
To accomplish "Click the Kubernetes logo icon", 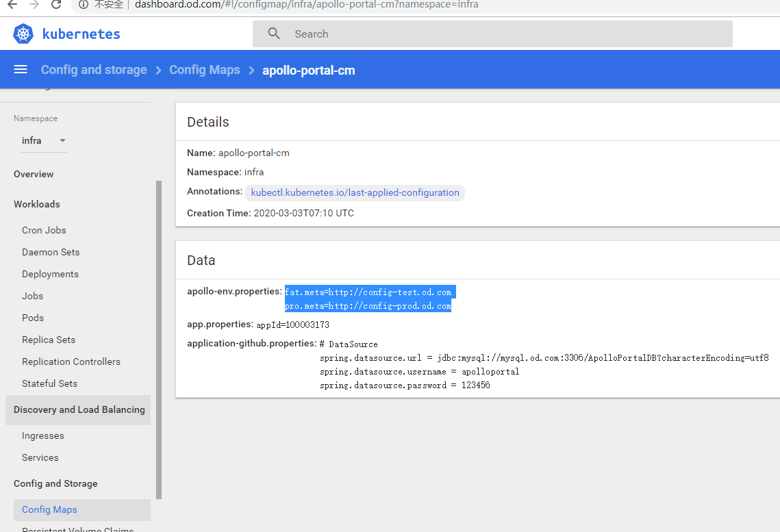I will point(23,34).
